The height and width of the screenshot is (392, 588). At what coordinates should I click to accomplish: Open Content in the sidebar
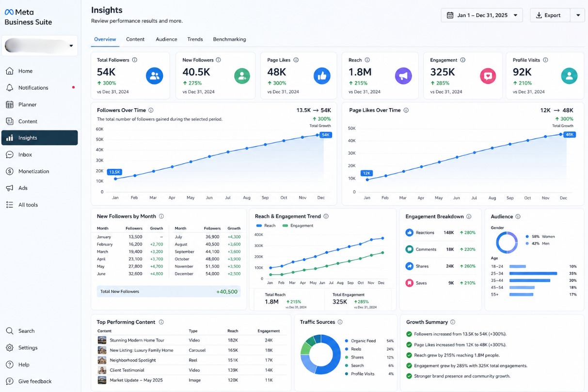click(x=39, y=121)
